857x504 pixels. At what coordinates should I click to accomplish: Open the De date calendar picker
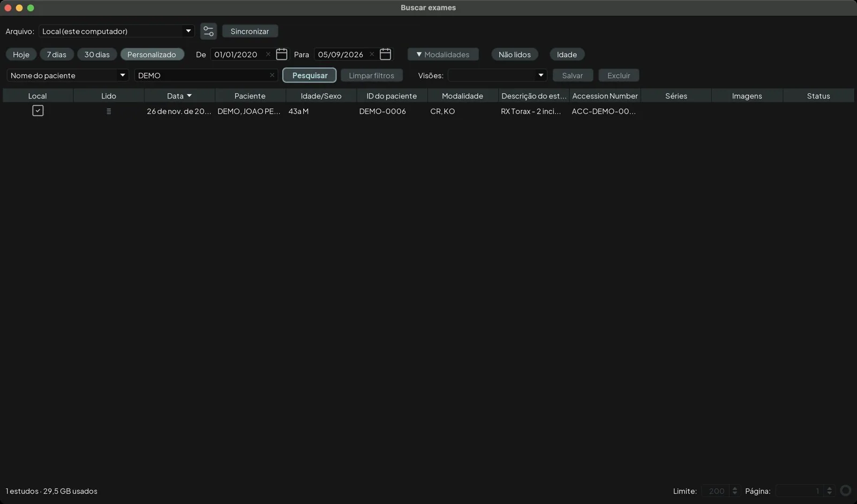[x=282, y=54]
